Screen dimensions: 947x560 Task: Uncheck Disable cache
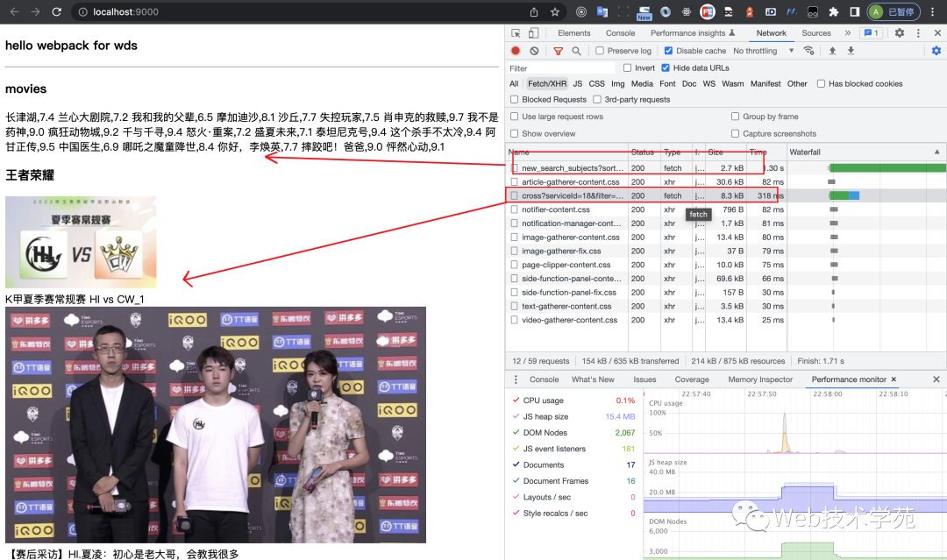tap(668, 51)
